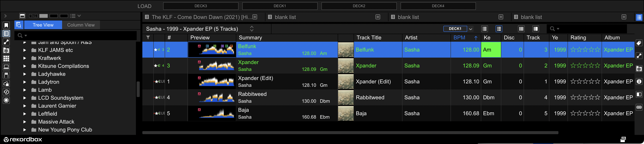Expand the LCD Soundsystem folder arrow
The height and width of the screenshot is (144, 644).
(x=24, y=98)
